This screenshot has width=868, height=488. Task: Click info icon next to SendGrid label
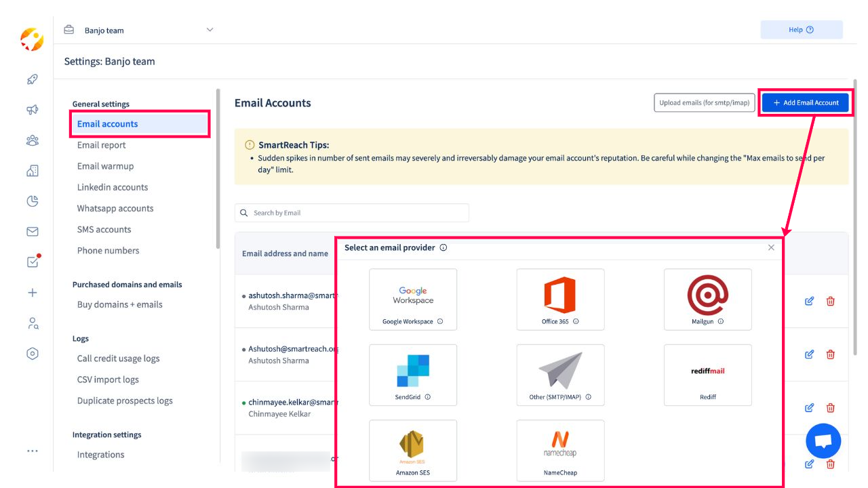click(x=428, y=397)
